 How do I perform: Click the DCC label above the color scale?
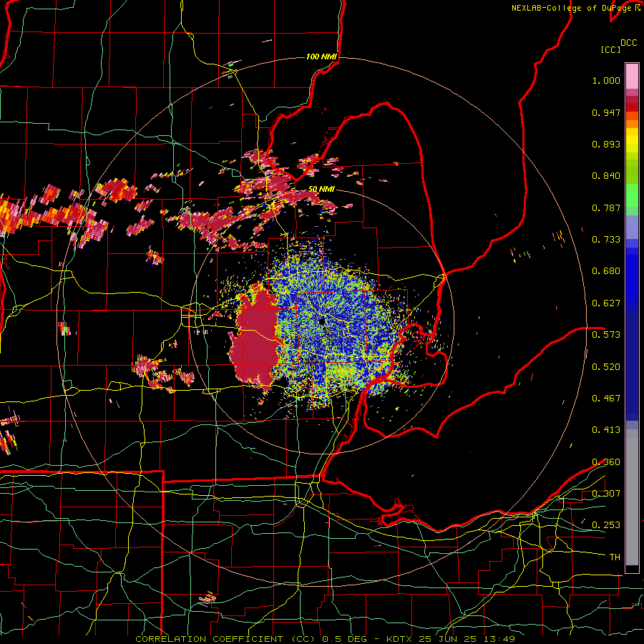tap(628, 43)
